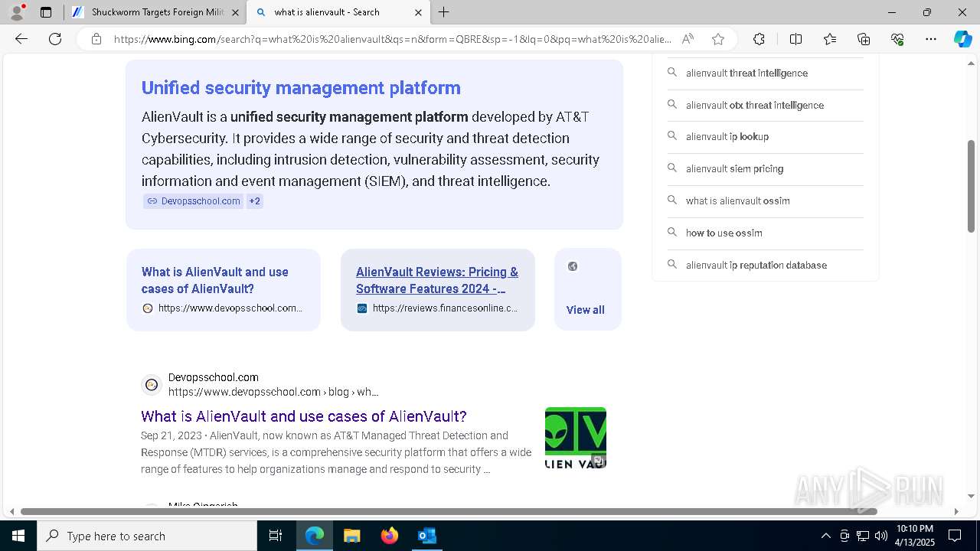This screenshot has width=980, height=551.
Task: Open the tab actions menu icon
Action: (x=46, y=12)
